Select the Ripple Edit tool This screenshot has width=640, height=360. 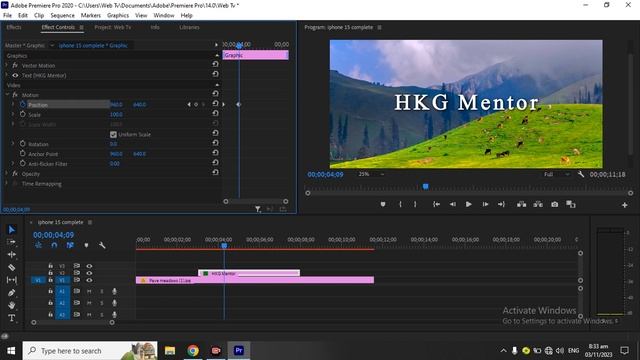11,254
